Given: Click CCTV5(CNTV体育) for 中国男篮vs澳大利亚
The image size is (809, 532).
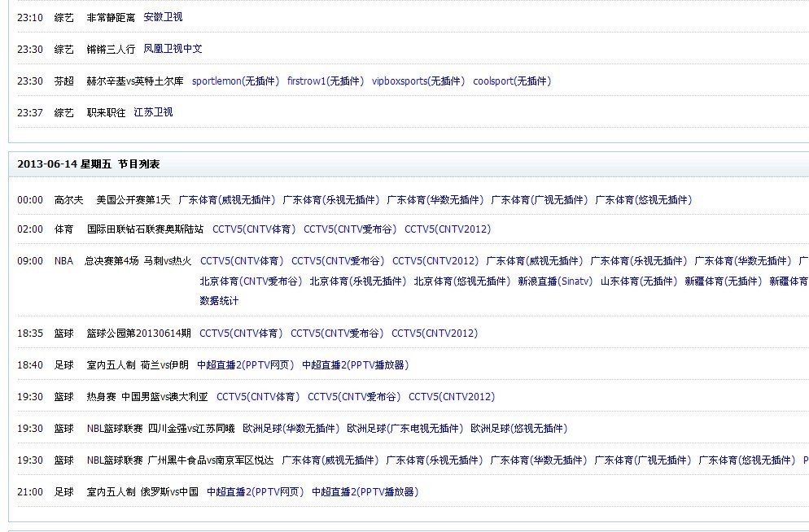Looking at the screenshot, I should (x=258, y=396).
